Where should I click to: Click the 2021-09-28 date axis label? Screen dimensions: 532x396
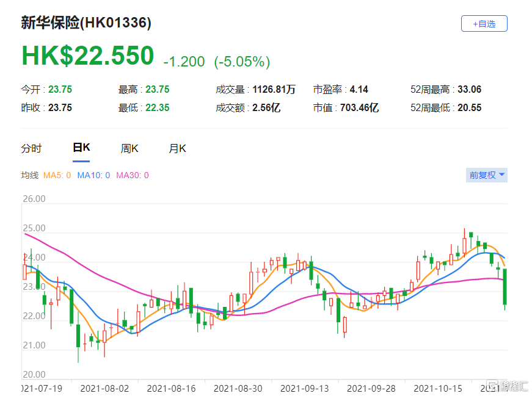(x=371, y=389)
